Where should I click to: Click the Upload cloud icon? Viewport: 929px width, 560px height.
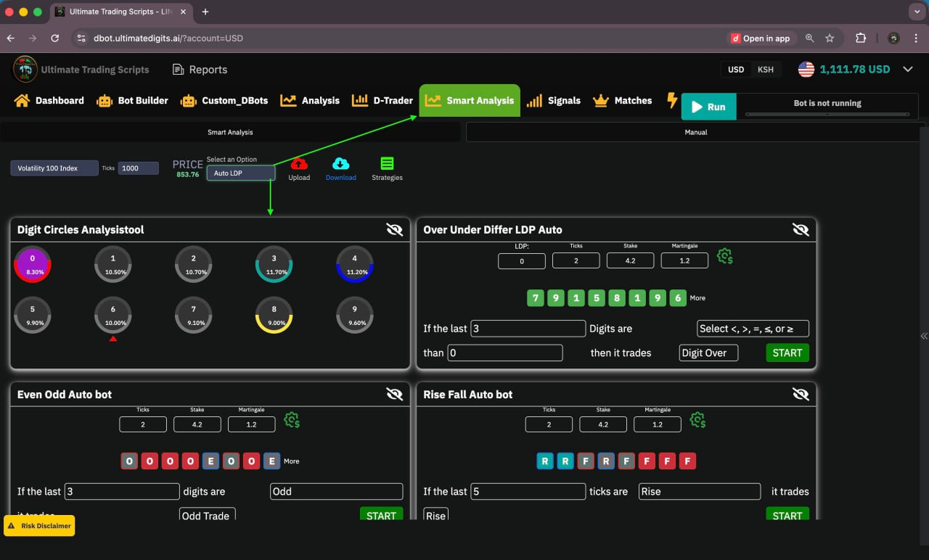[298, 164]
